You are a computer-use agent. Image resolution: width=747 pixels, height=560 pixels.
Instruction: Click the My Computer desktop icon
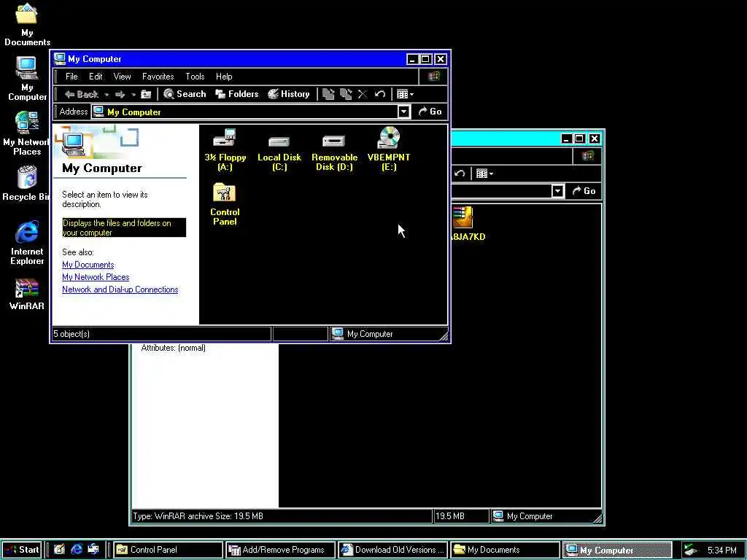click(x=27, y=79)
